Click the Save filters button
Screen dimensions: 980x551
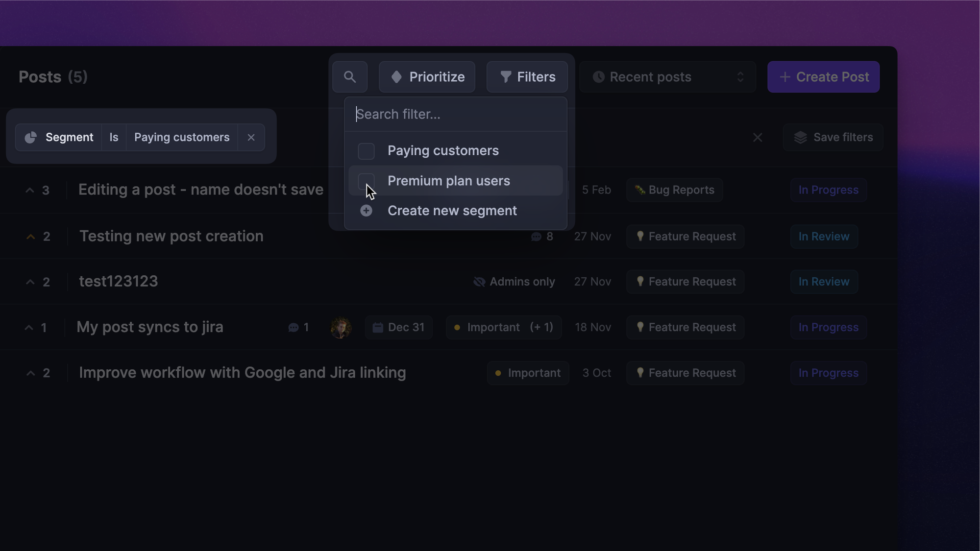(x=833, y=137)
